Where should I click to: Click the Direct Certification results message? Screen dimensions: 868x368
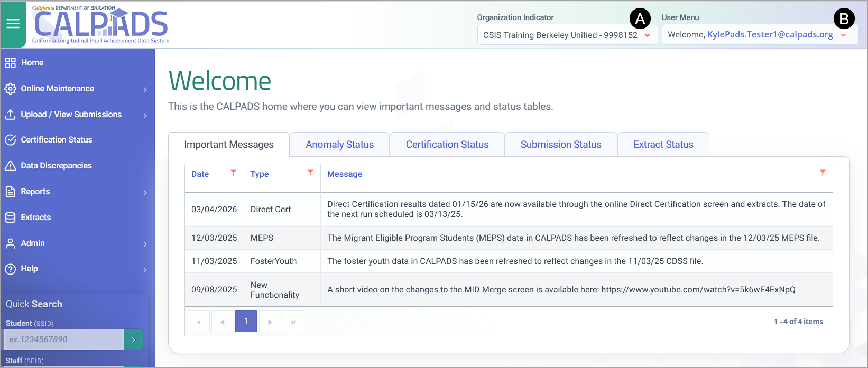(576, 209)
